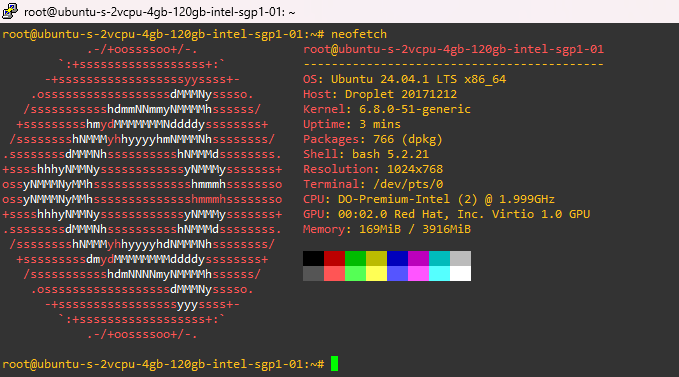Click the Host line Droplet 20171212
679x377 pixels.
click(x=380, y=94)
